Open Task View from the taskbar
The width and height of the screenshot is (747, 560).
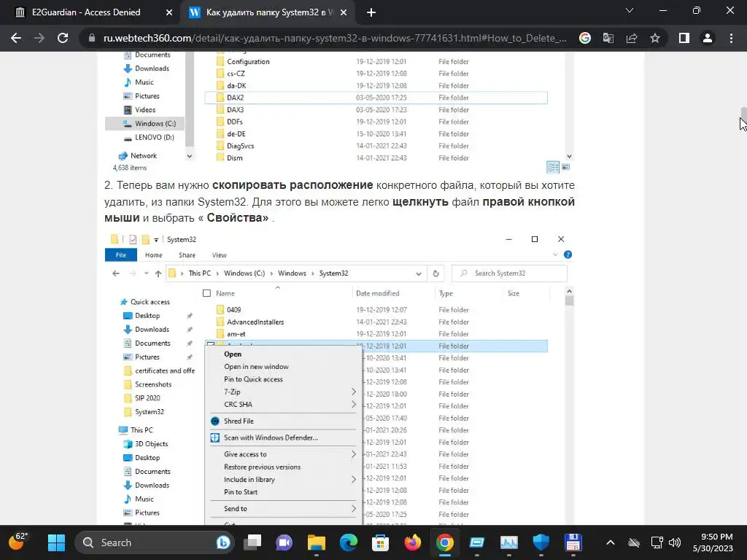coord(252,542)
